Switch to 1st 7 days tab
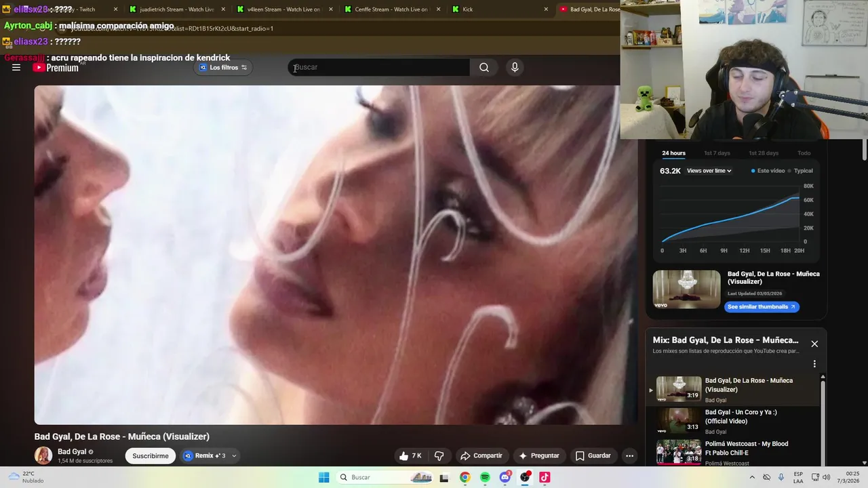Viewport: 868px width, 488px height. pyautogui.click(x=717, y=153)
